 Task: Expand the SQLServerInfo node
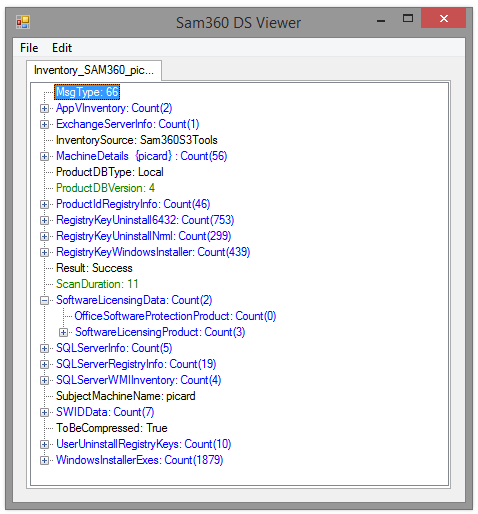pyautogui.click(x=44, y=348)
